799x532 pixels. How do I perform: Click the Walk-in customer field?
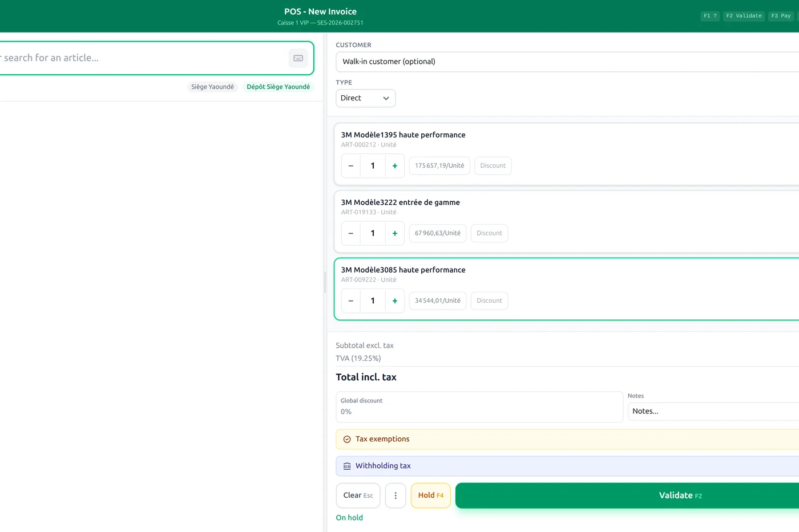point(567,62)
